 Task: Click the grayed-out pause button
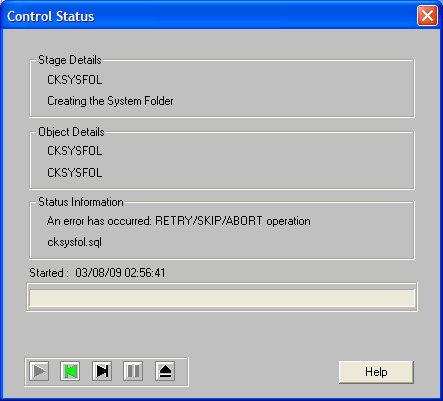[x=133, y=371]
